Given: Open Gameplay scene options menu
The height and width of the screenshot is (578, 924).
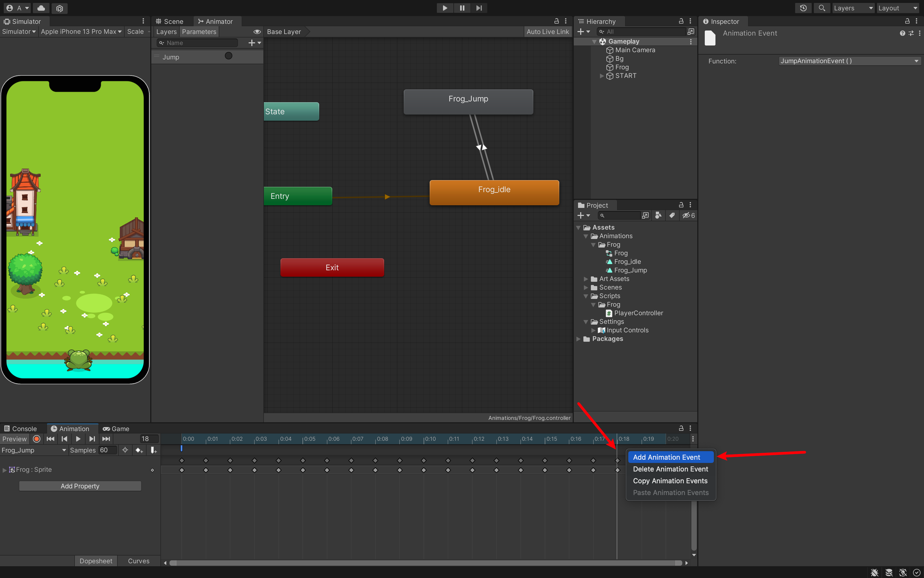Looking at the screenshot, I should [691, 41].
